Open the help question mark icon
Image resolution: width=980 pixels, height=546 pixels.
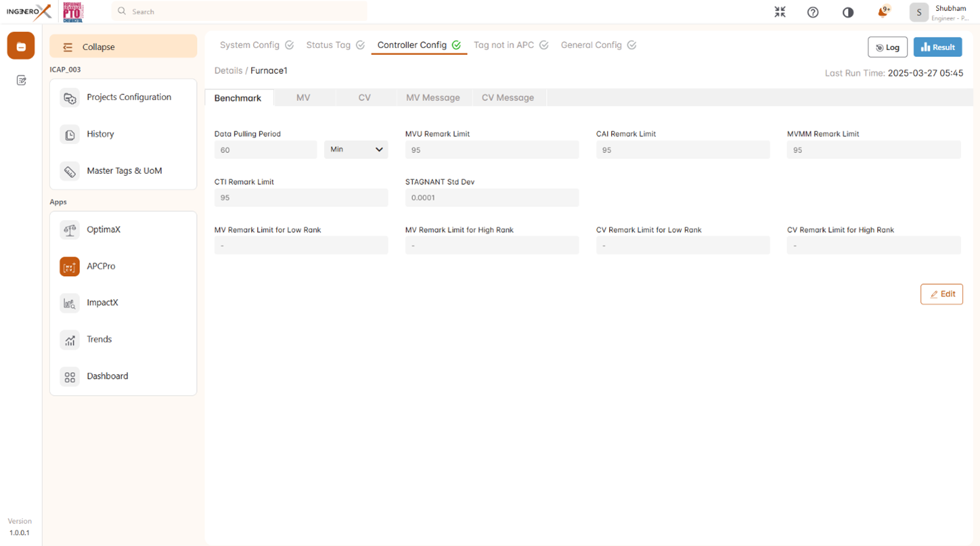(813, 12)
